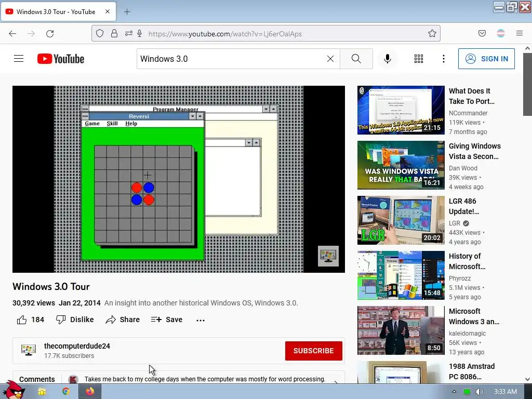Open thecomputerdude24 channel name link
Viewport: 532px width, 399px height.
pyautogui.click(x=77, y=346)
